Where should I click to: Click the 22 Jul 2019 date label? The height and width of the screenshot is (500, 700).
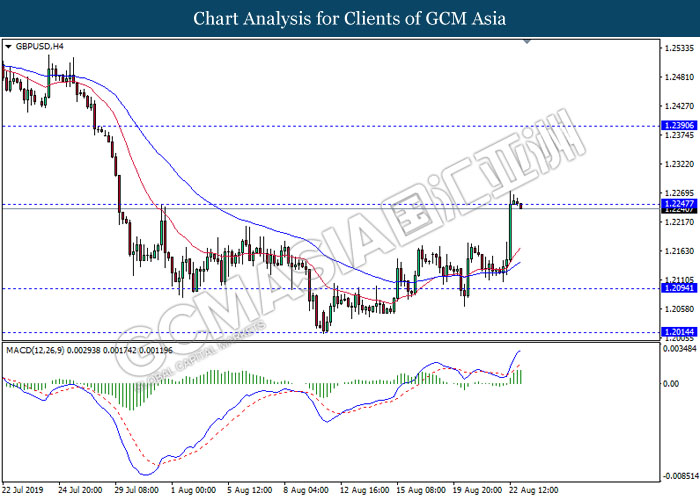[x=23, y=490]
